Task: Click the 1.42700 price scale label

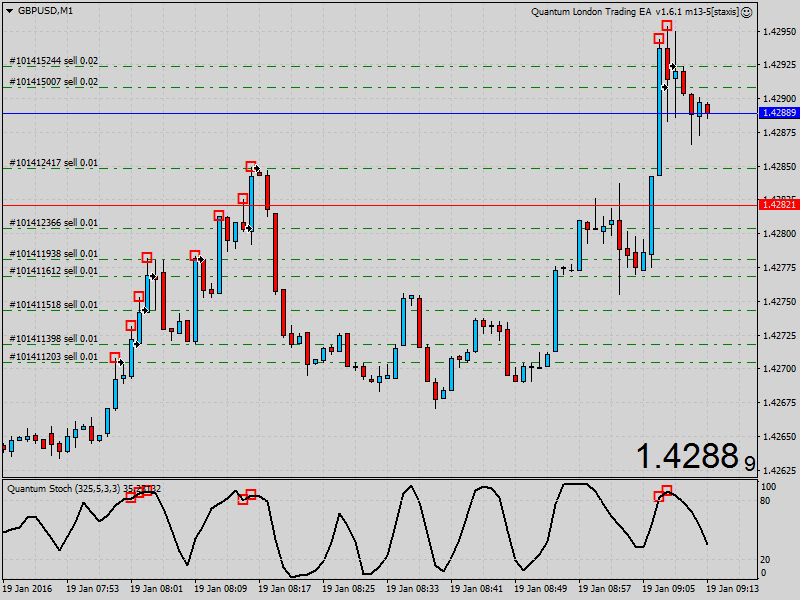Action: (x=779, y=368)
